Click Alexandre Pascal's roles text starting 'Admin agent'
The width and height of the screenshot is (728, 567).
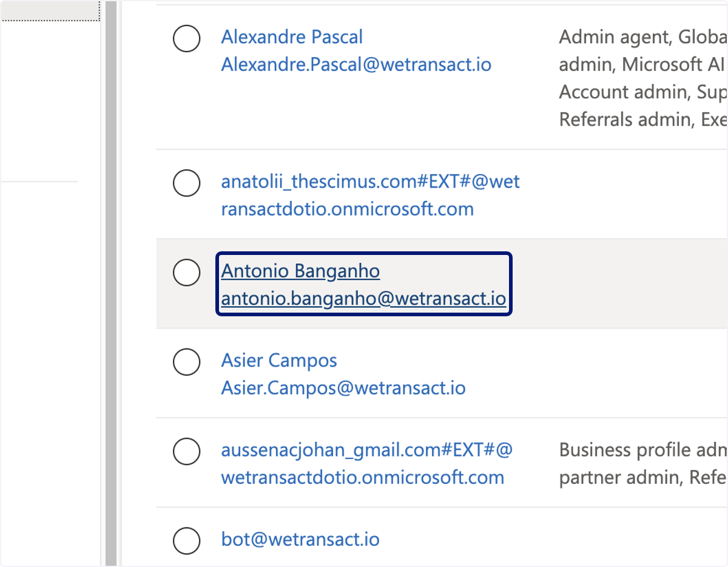[x=643, y=78]
